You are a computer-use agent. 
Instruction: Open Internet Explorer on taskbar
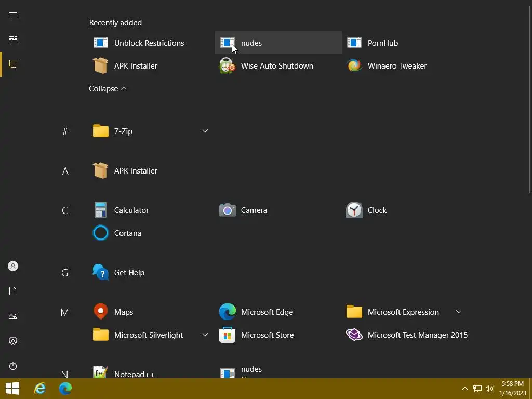click(40, 389)
